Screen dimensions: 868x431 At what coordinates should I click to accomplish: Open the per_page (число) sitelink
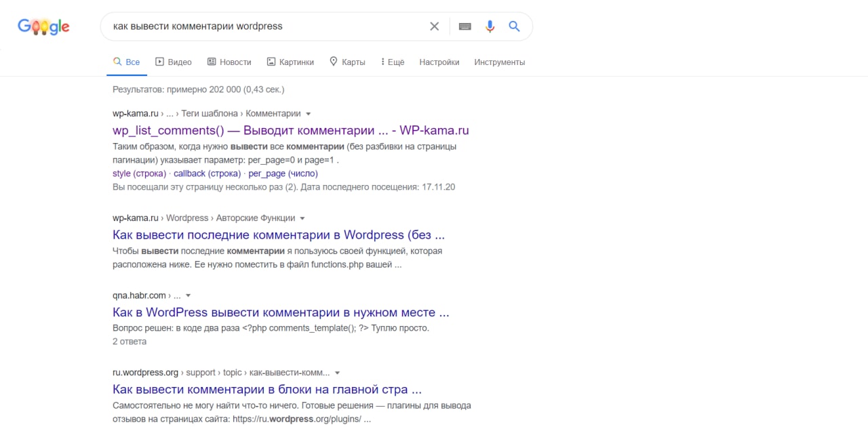tap(283, 173)
